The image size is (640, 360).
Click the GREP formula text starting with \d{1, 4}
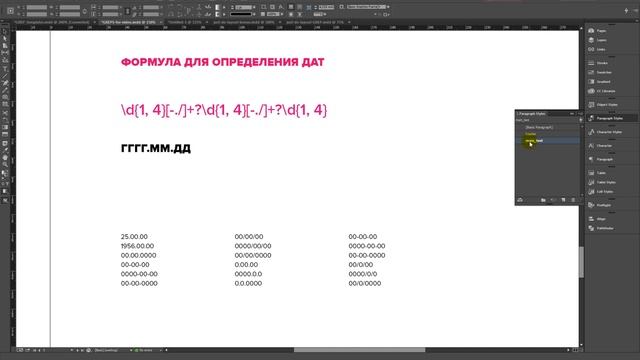(224, 110)
